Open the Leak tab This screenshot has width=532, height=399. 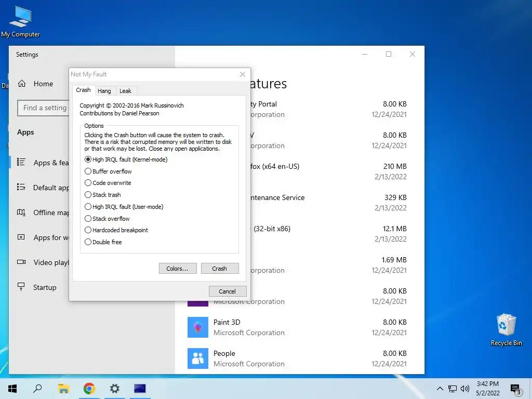coord(125,91)
